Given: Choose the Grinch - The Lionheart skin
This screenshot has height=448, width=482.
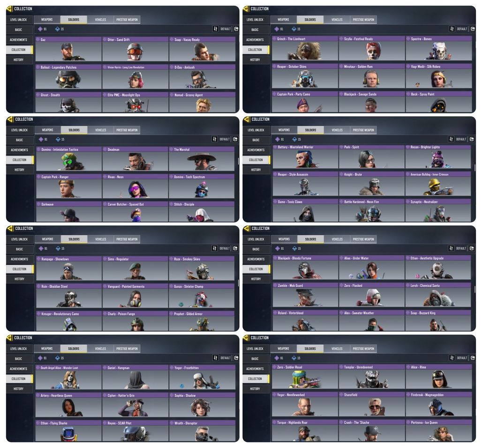Looking at the screenshot, I should pyautogui.click(x=305, y=48).
